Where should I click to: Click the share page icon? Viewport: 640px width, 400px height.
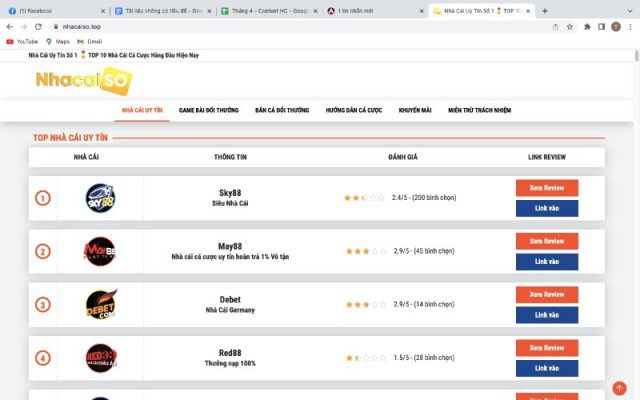[x=556, y=27]
